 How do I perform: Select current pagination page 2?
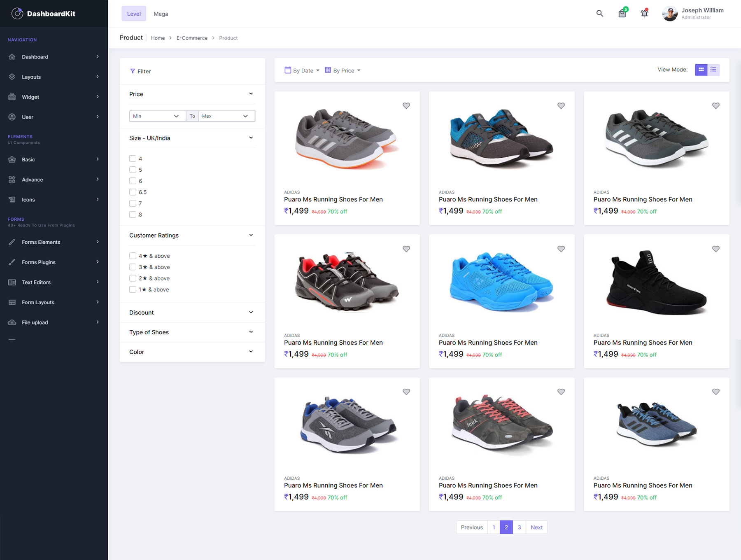tap(506, 527)
